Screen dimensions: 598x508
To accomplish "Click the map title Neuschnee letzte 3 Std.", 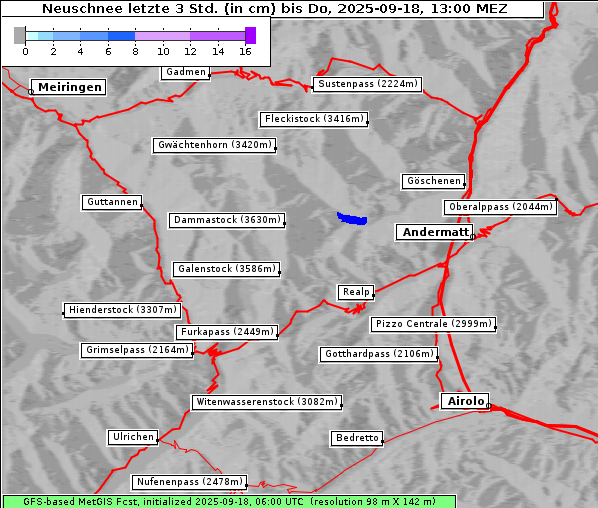I will (274, 8).
